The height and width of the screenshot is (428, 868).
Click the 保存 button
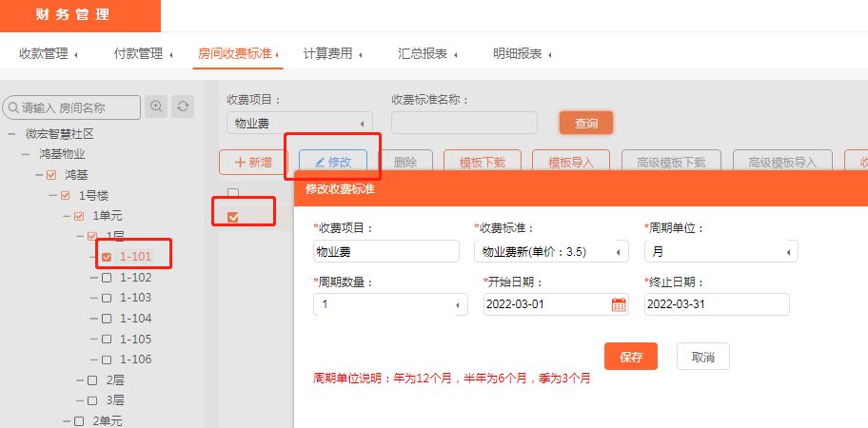(x=631, y=357)
